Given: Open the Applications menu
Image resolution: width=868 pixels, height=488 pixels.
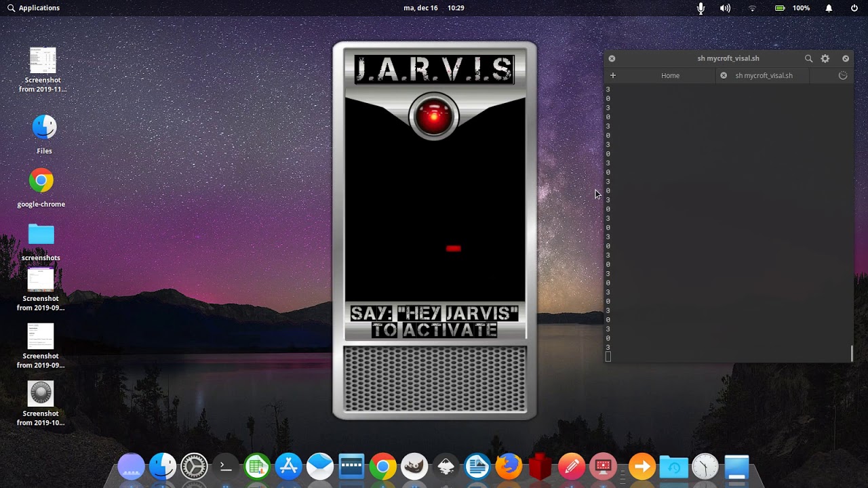Looking at the screenshot, I should 33,8.
